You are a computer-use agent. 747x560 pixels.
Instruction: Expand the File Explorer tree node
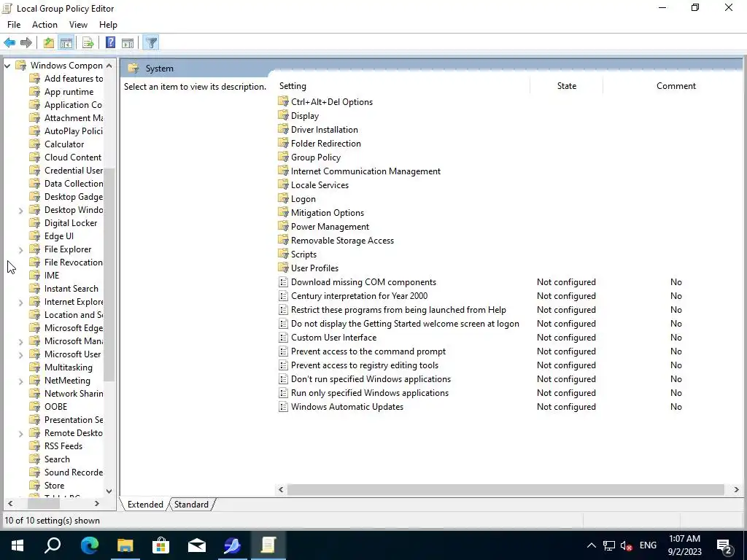point(20,249)
